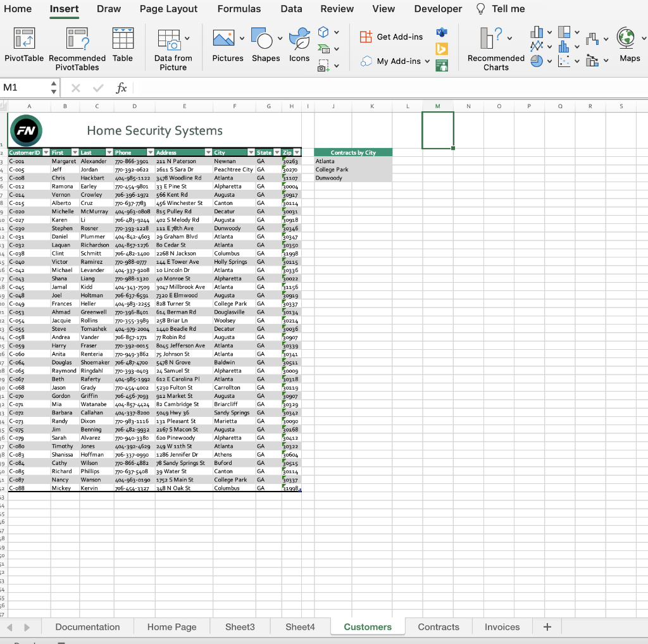Expand the Recommended Charts dropdown arrow
Screen dimensions: 648x644
509,38
